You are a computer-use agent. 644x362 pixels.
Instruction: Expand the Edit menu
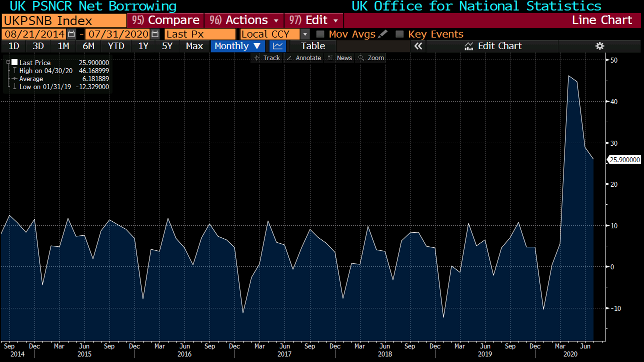[314, 21]
